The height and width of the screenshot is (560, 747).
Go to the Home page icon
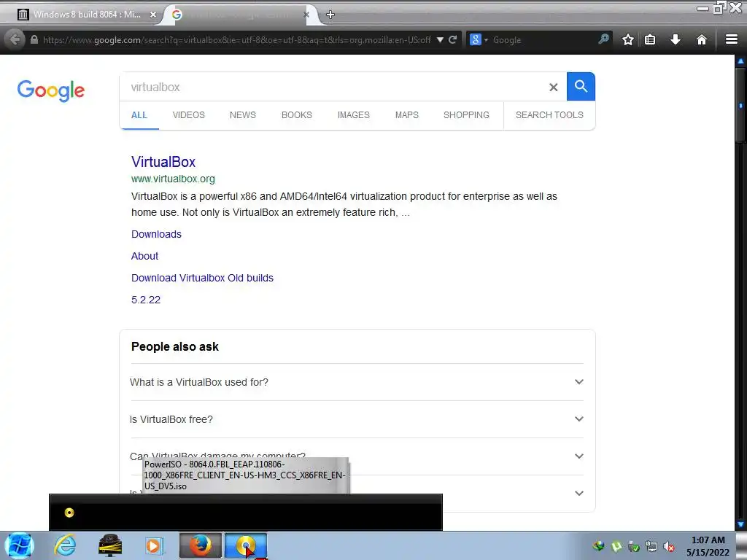[701, 40]
